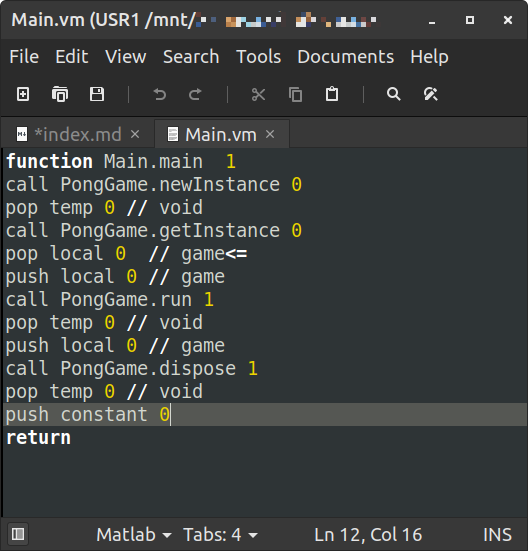Open the File menu
Viewport: 528px width, 551px height.
coord(24,57)
